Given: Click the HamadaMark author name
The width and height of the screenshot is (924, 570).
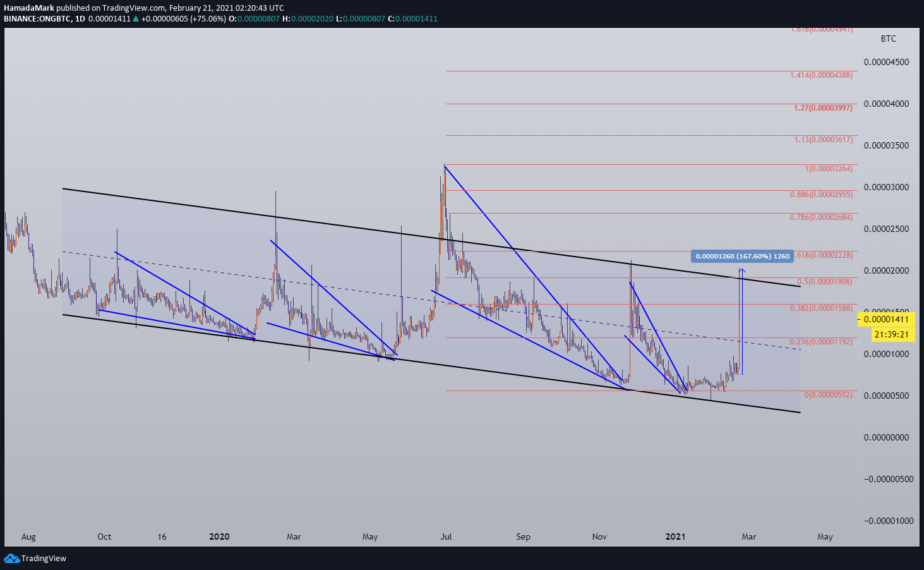Looking at the screenshot, I should click(x=29, y=8).
